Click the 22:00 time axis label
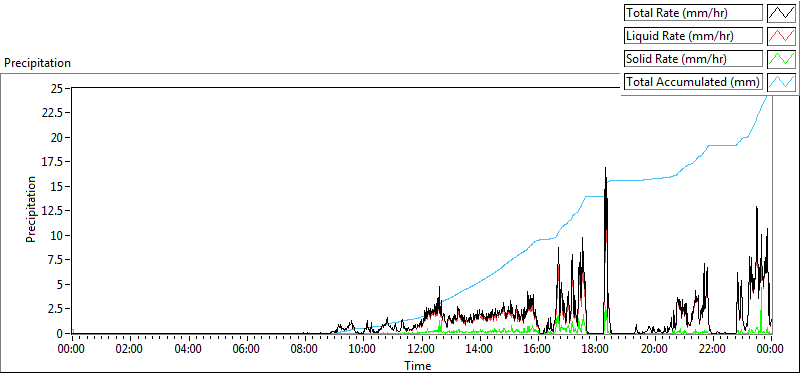800x373 pixels. (712, 349)
